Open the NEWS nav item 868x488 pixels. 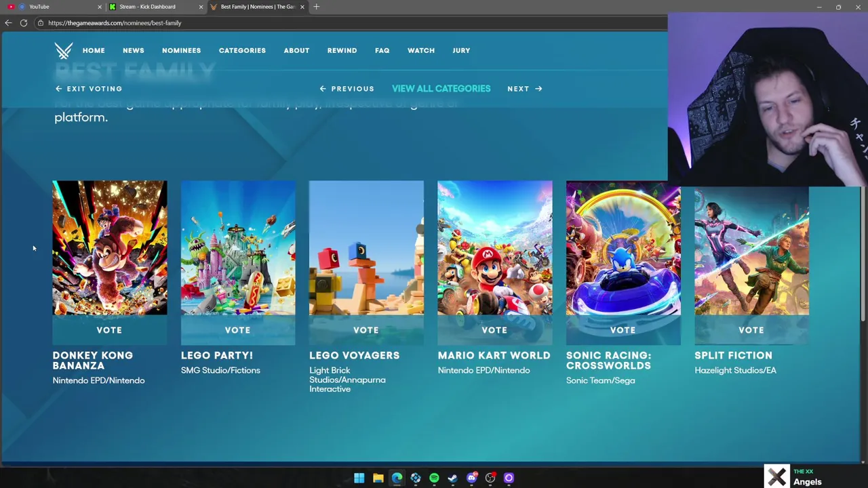pyautogui.click(x=134, y=50)
